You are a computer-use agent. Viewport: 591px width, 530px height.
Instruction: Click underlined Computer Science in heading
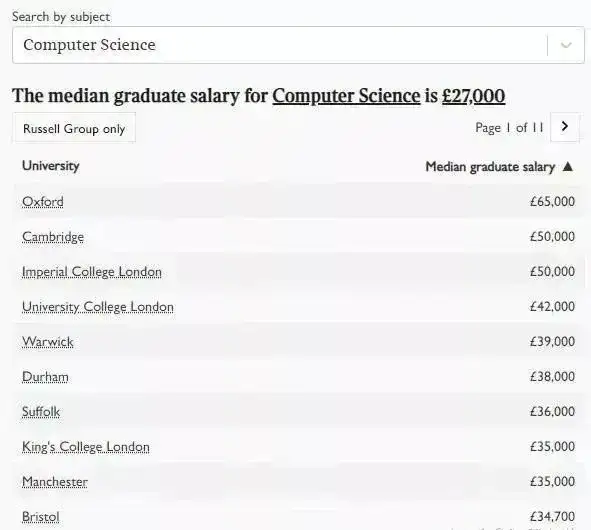pos(346,96)
